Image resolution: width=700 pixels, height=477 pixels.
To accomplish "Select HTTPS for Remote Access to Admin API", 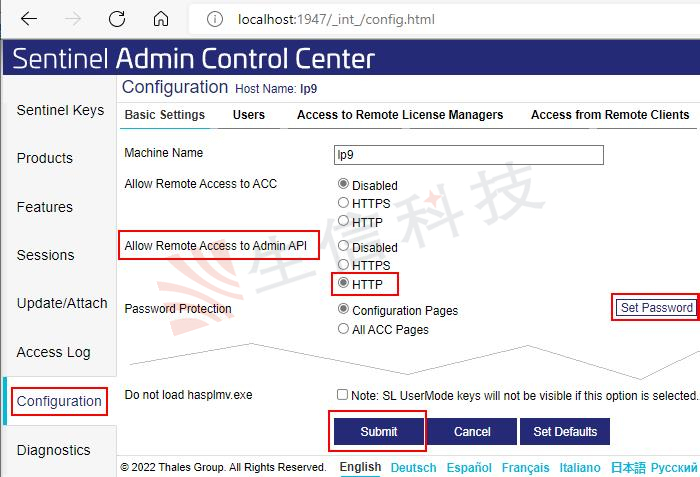I will pos(343,264).
